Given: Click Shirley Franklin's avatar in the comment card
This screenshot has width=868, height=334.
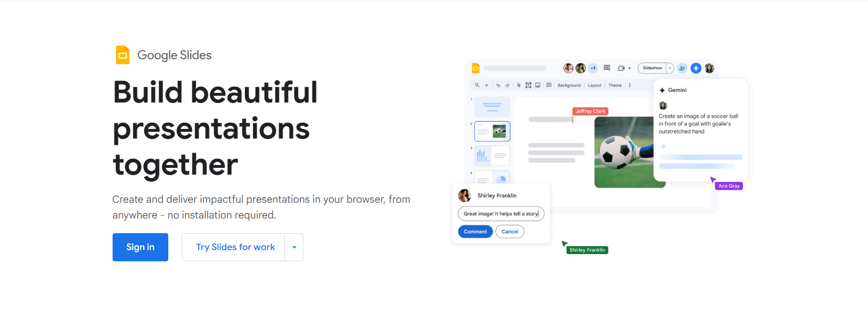Looking at the screenshot, I should coord(465,195).
